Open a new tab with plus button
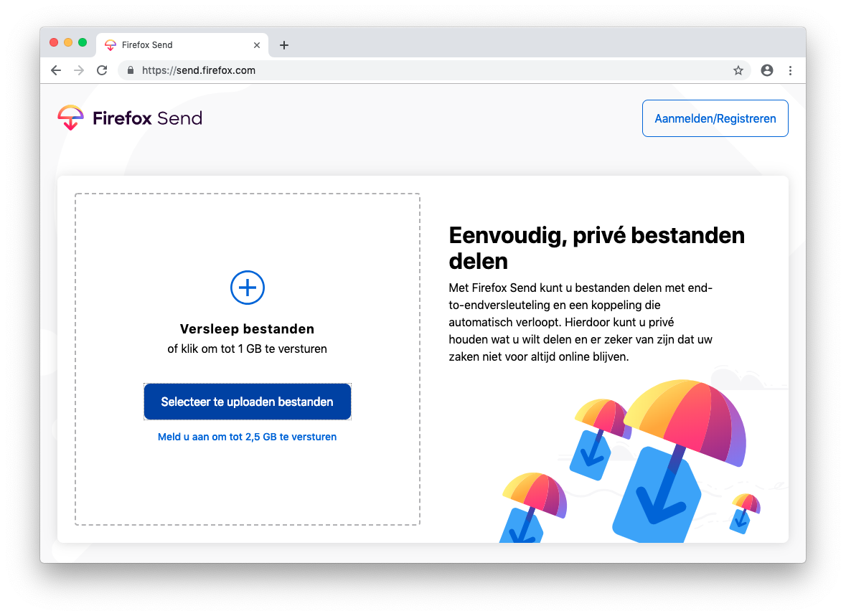This screenshot has width=846, height=616. point(284,45)
